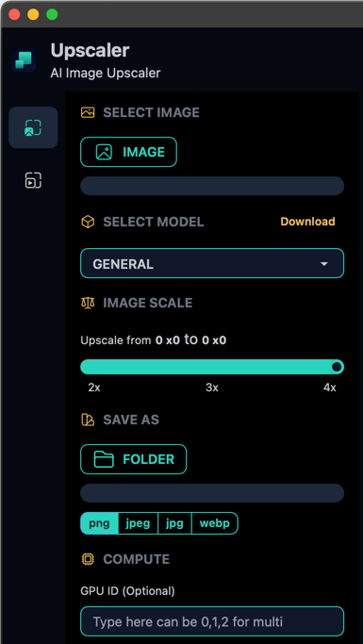
Task: Set the scale slider to 3x mark
Action: (212, 367)
